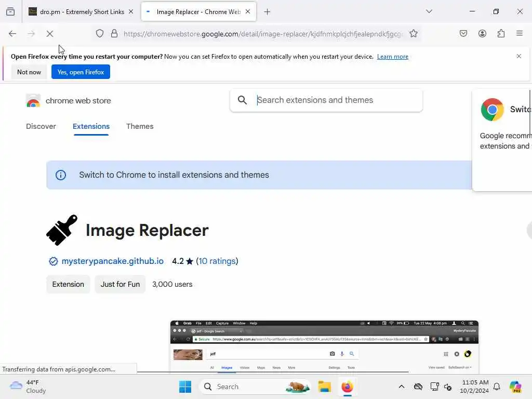Stop loading the page
The height and width of the screenshot is (399, 532).
pyautogui.click(x=49, y=34)
